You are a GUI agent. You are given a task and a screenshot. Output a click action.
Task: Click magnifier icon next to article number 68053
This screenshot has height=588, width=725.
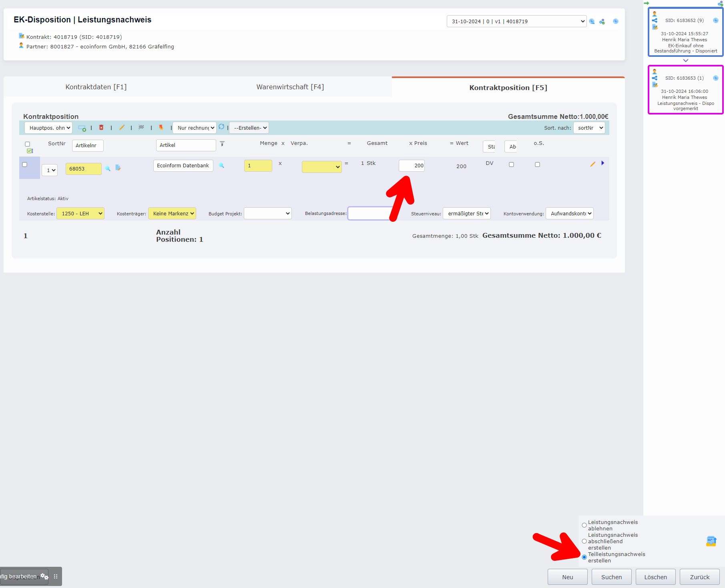(x=108, y=169)
